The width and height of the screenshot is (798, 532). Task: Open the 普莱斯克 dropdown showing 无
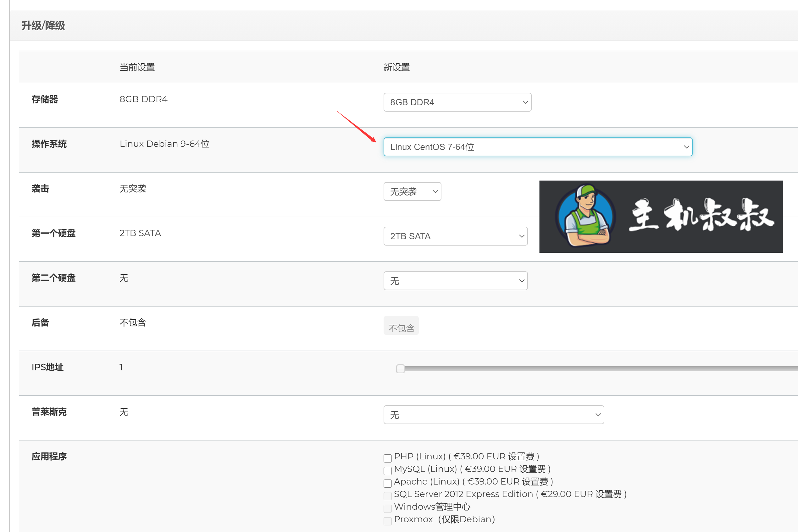[494, 415]
